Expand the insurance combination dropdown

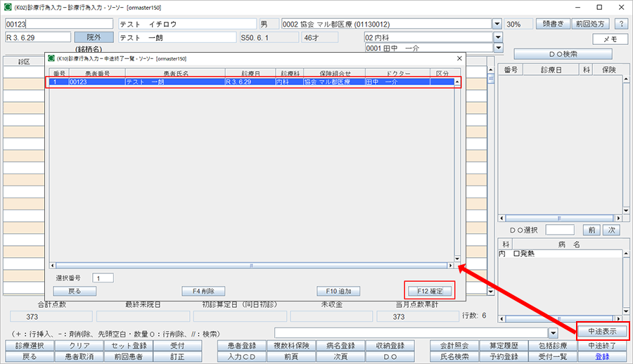pyautogui.click(x=497, y=23)
